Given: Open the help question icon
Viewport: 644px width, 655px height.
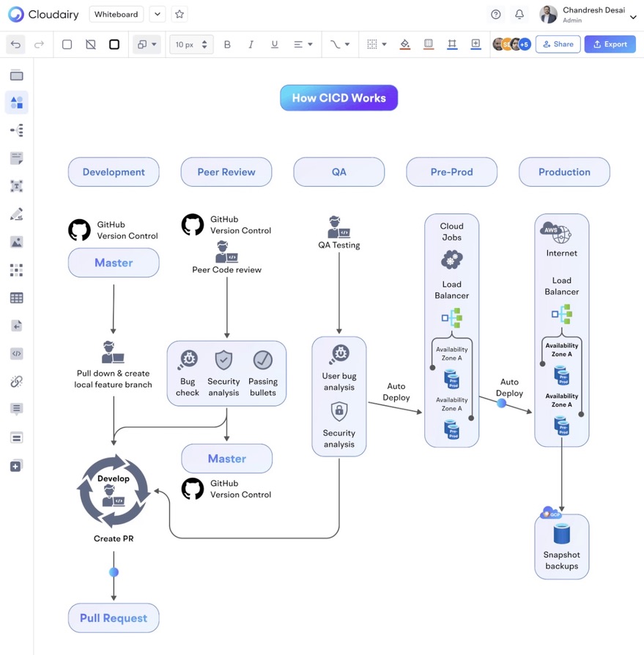Looking at the screenshot, I should 496,15.
